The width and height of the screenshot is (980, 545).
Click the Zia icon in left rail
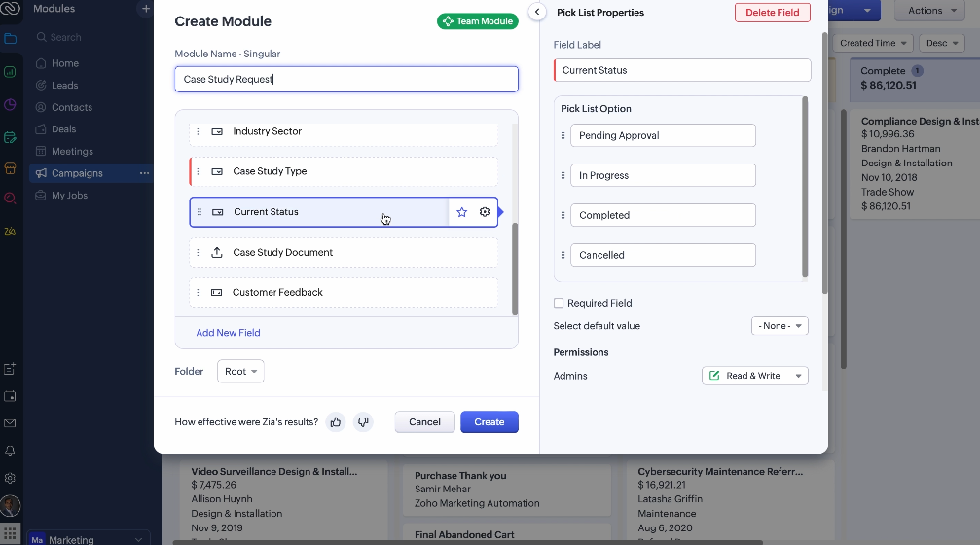point(10,232)
